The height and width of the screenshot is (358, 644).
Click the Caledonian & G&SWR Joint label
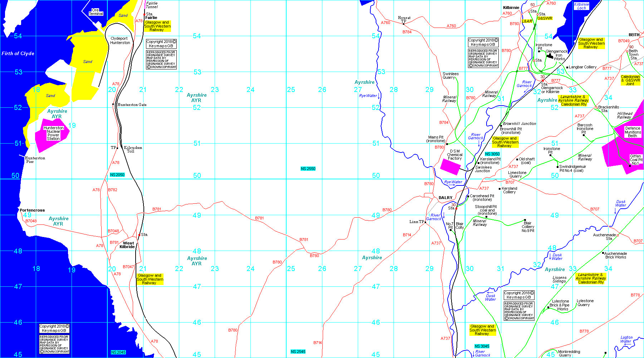(630, 80)
